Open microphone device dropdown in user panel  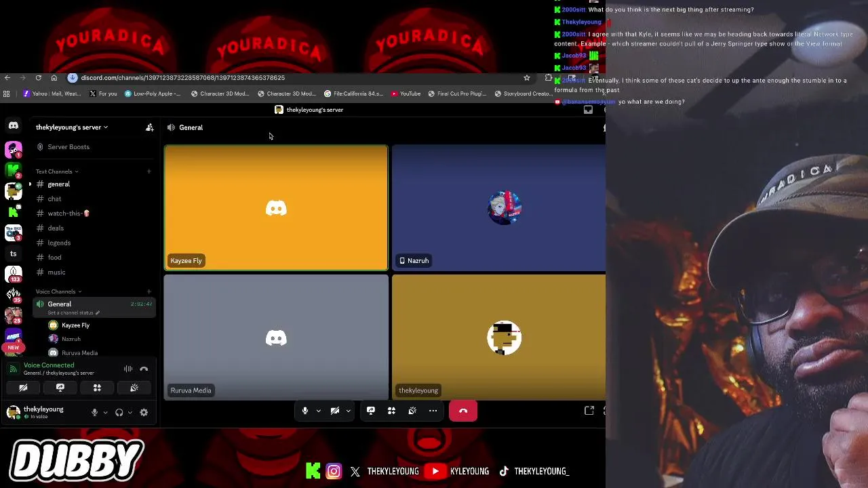point(105,412)
